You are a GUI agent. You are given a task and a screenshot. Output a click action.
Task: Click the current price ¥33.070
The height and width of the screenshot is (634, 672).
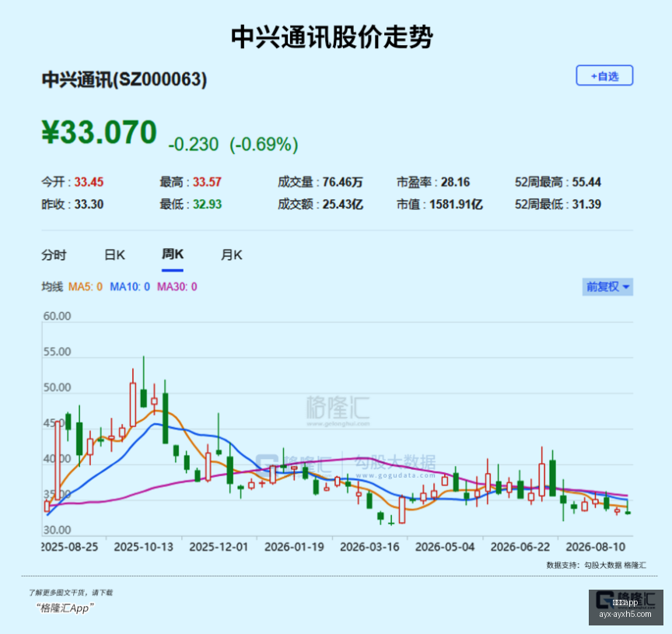point(100,132)
